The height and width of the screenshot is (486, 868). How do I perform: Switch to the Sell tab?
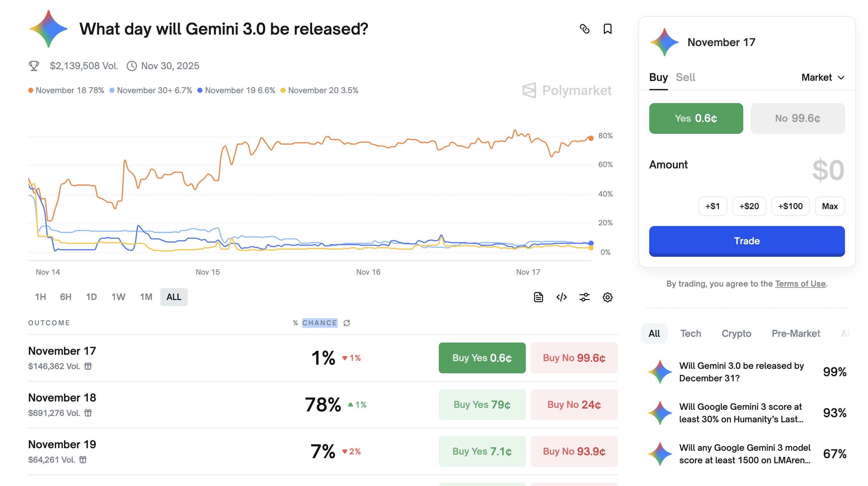(x=685, y=77)
